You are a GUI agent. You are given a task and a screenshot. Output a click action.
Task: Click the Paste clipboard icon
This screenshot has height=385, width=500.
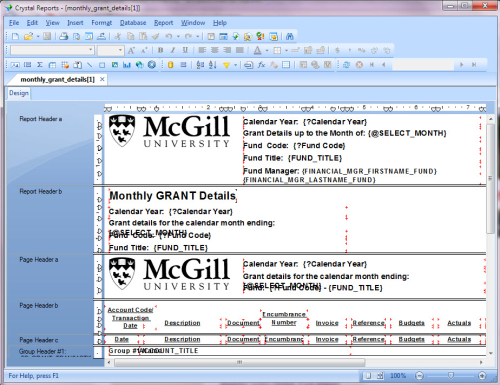[x=143, y=36]
